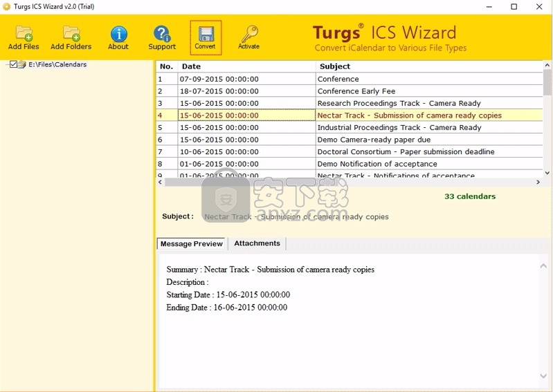Viewport: 553px width, 392px height.
Task: Select the E:\Files\Calendars tree item
Action: click(x=57, y=64)
